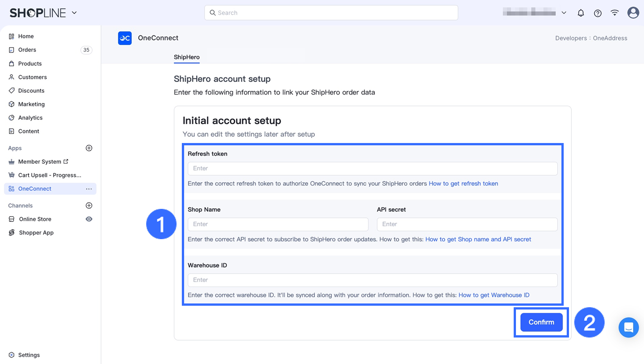Open the live chat support bubble
Image resolution: width=644 pixels, height=364 pixels.
coord(628,327)
